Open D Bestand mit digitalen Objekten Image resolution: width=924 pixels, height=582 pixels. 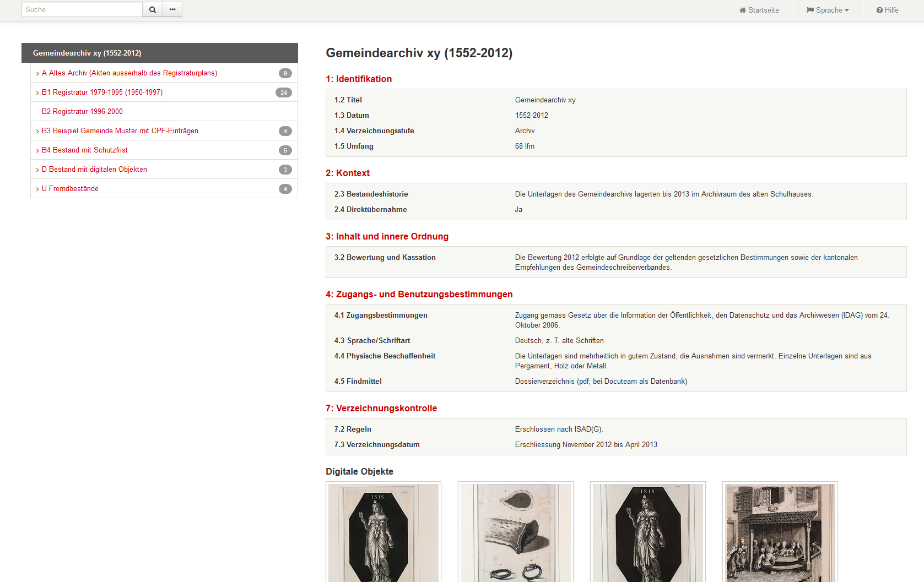tap(94, 170)
